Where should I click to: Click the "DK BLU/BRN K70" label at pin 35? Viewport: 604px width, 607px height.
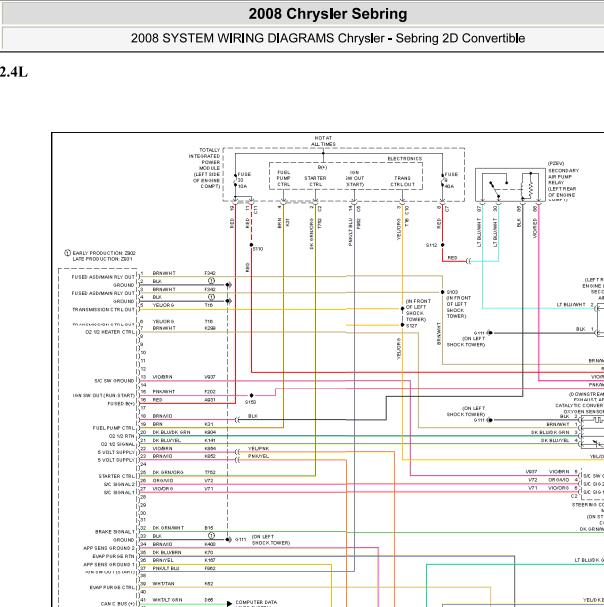(183, 552)
